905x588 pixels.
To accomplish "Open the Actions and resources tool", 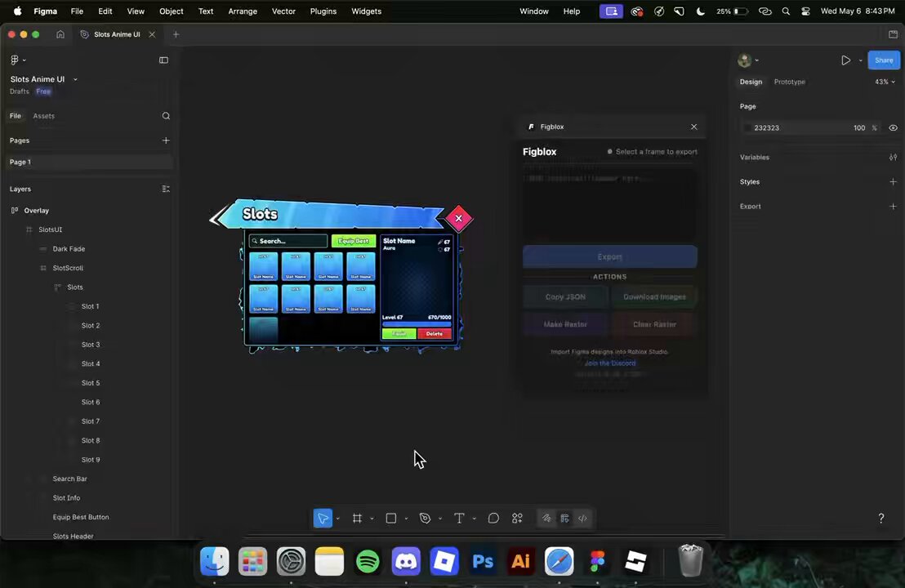I will pyautogui.click(x=517, y=519).
